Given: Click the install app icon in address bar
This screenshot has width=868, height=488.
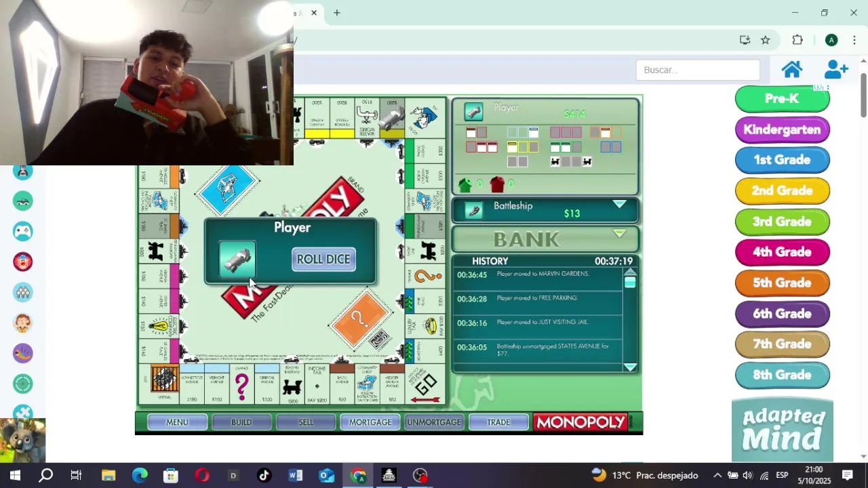Looking at the screenshot, I should click(745, 40).
